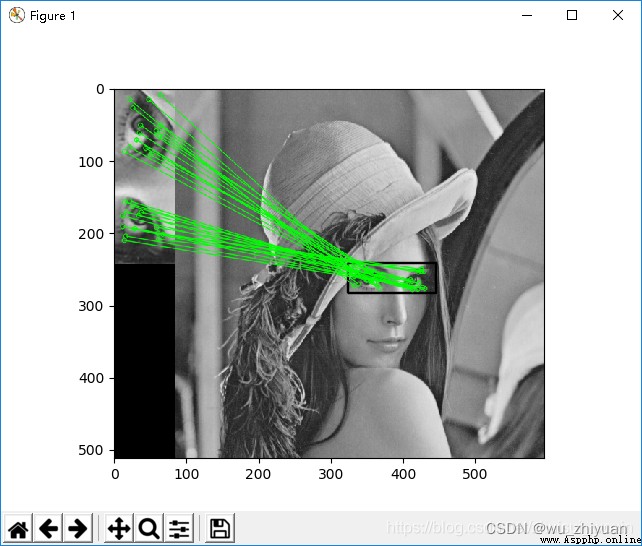Click the y-axis tick label 100

click(91, 162)
